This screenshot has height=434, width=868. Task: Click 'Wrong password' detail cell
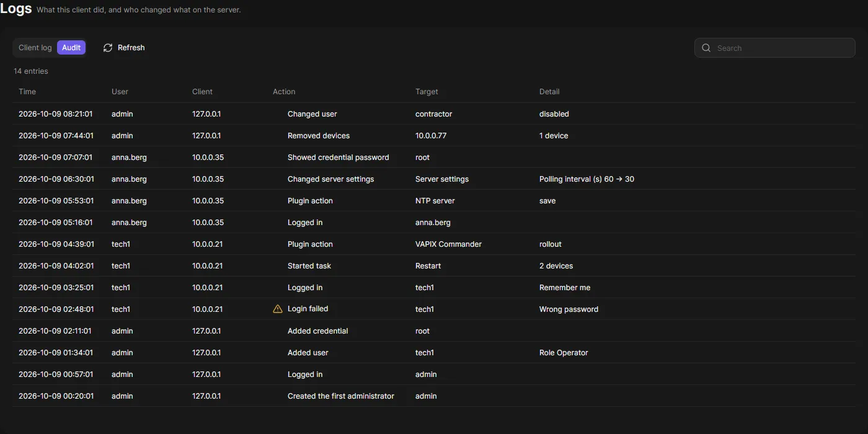(569, 309)
